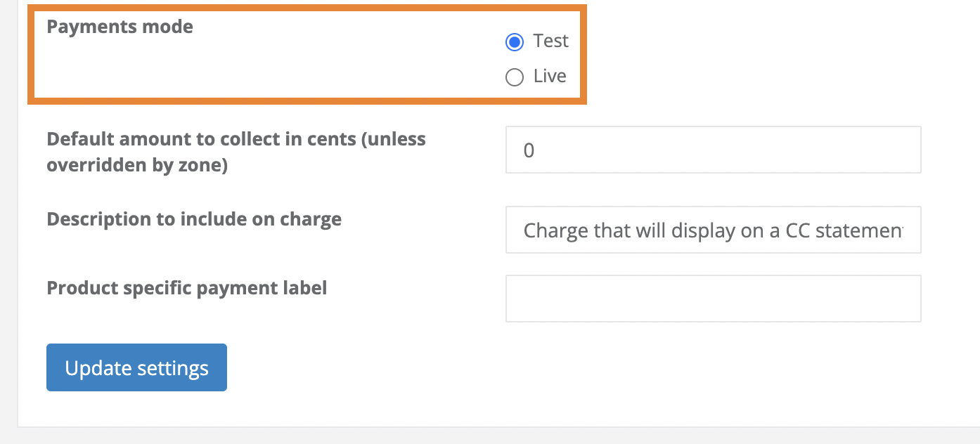Select the text in the charge description box

tap(713, 229)
